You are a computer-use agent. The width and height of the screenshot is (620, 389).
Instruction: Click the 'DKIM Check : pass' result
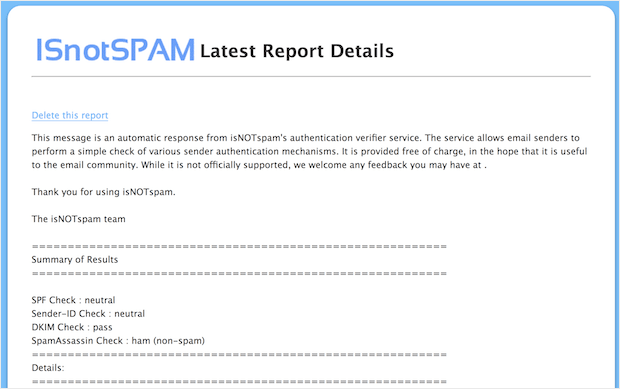pos(72,327)
